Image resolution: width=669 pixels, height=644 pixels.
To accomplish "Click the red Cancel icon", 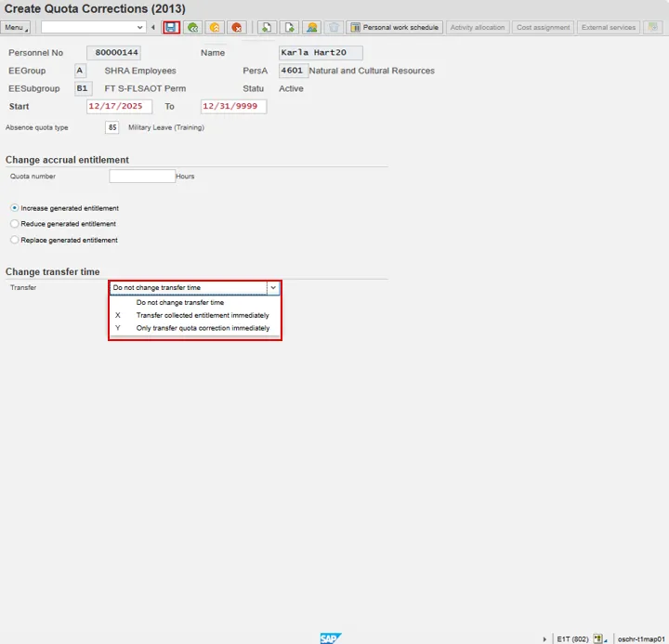I will coord(237,28).
